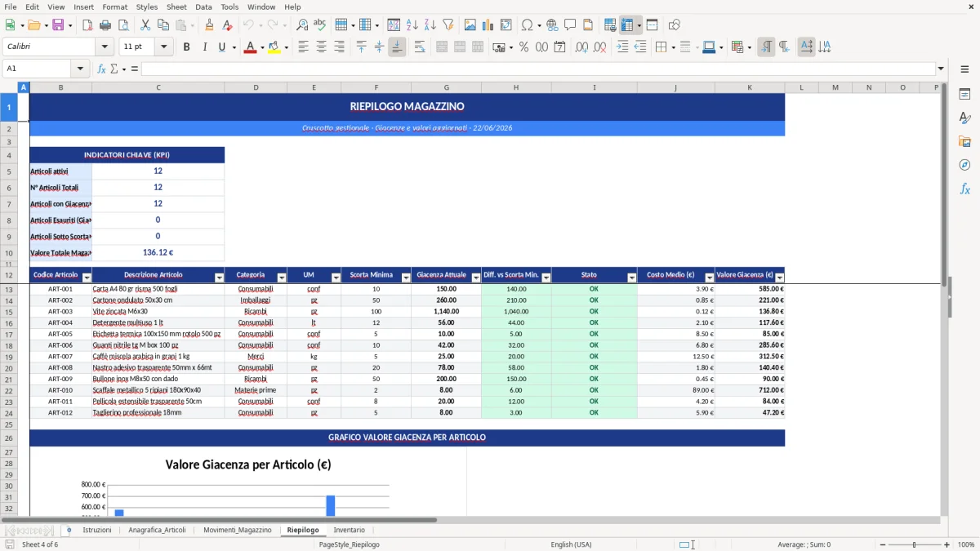980x551 pixels.
Task: Click the zoom in plus button
Action: coord(947,544)
